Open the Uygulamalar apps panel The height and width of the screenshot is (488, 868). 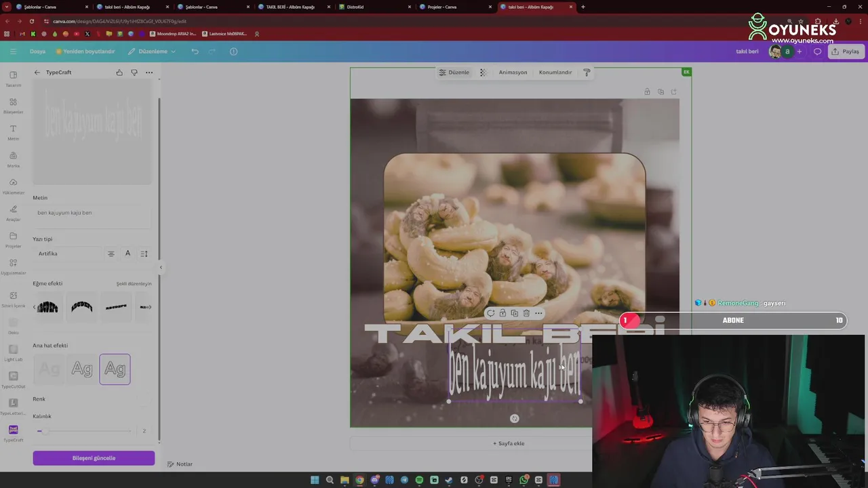point(13,267)
